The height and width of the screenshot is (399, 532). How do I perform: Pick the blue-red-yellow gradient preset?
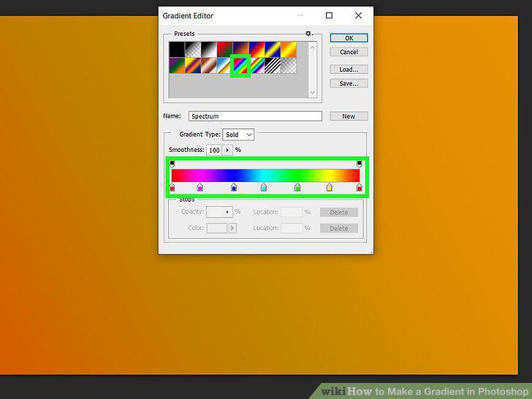click(256, 49)
